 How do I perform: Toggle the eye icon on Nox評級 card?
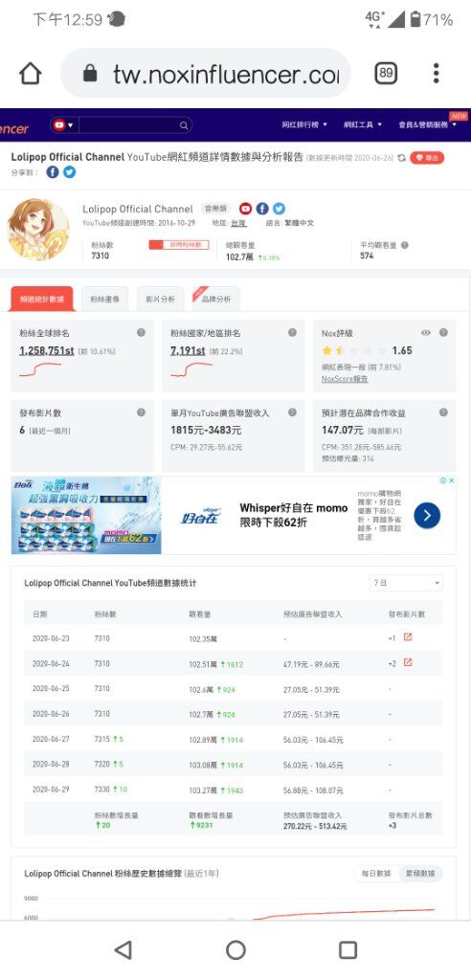pyautogui.click(x=426, y=333)
